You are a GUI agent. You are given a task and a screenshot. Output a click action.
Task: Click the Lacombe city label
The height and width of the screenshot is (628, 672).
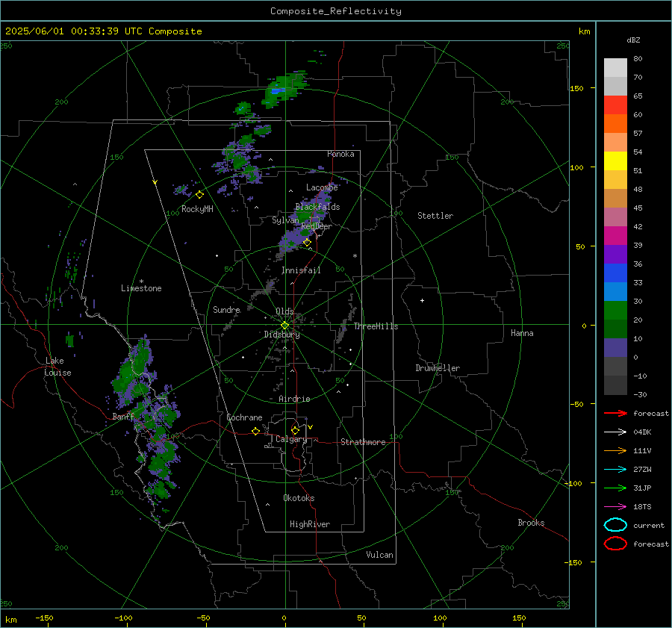click(x=322, y=187)
